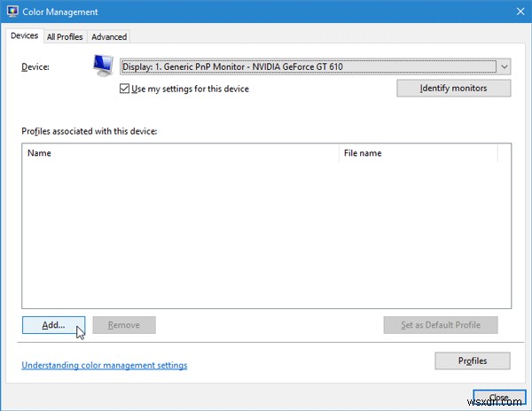
Task: Click the Add... button
Action: point(53,325)
